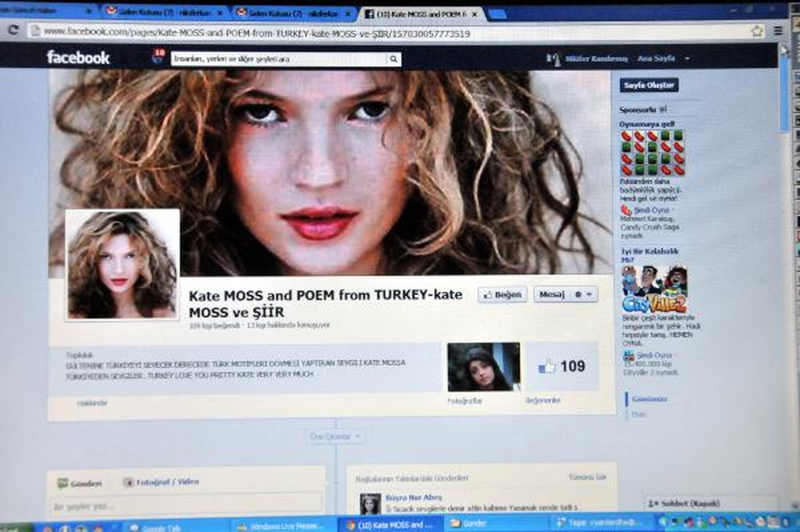Viewport: 800px width, 532px height.
Task: Click the Beğen like button
Action: (503, 295)
